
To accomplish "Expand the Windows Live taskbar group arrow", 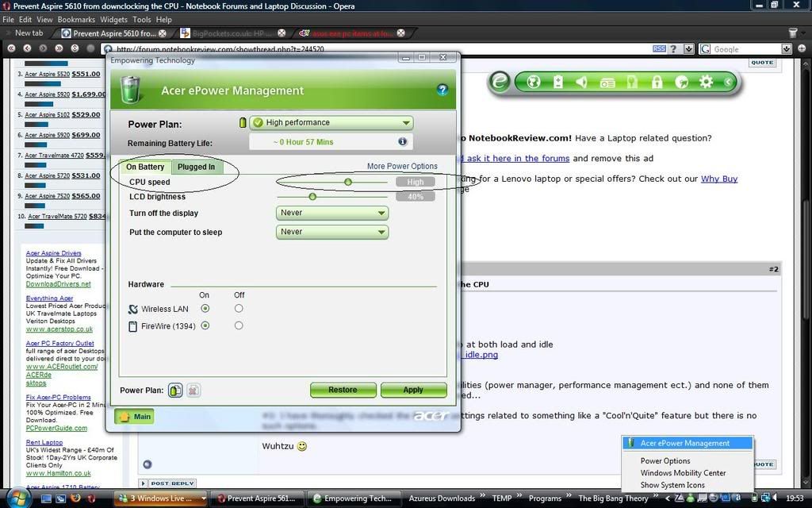I will point(203,498).
